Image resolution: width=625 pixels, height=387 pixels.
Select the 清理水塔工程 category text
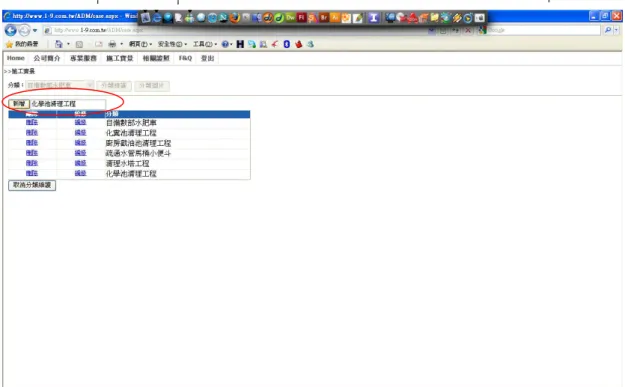click(x=128, y=163)
